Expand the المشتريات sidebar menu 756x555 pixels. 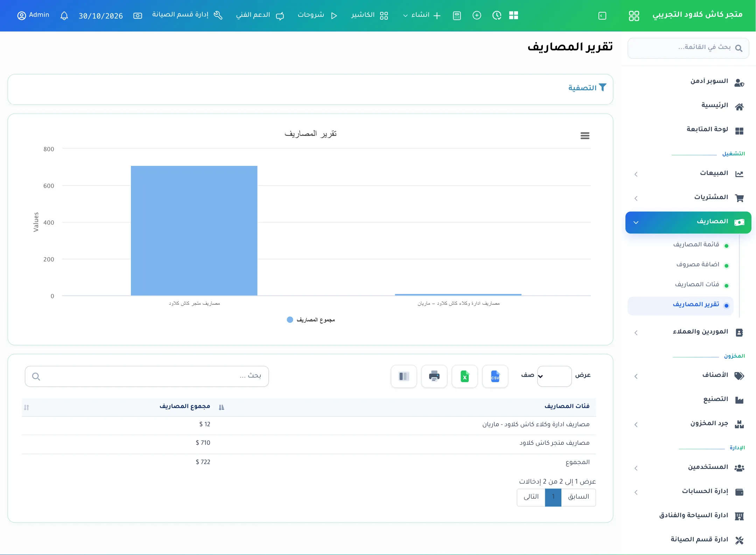pos(688,198)
